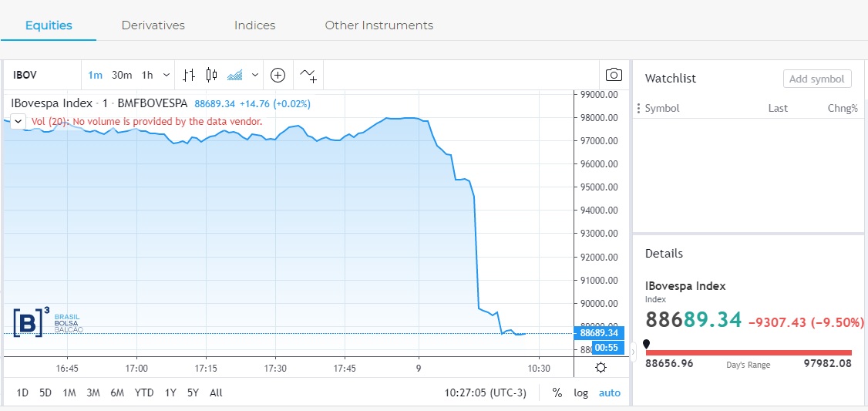868x411 pixels.
Task: Click the Watchlist panel heading
Action: 671,78
